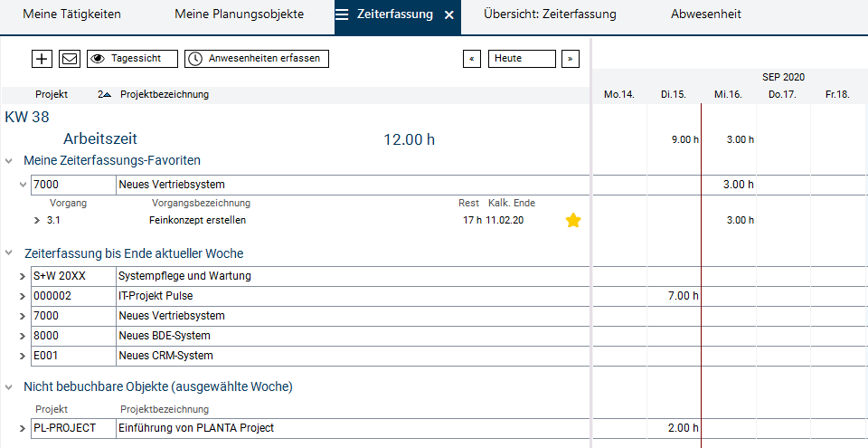Collapse Meine Zeiterfassungs-Favoriten section

9,160
